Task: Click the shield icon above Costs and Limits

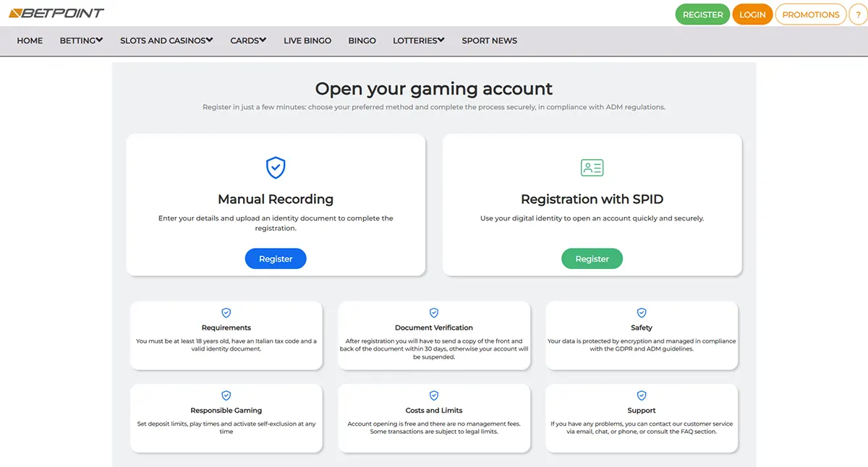Action: point(434,395)
